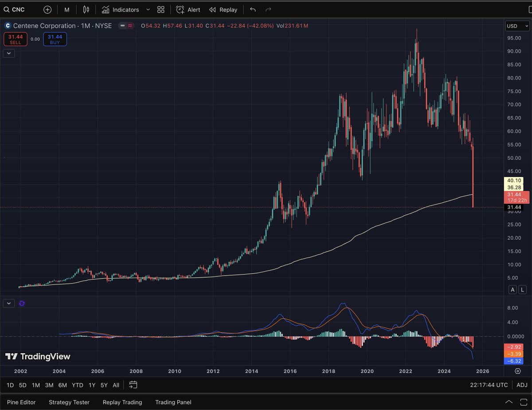
Task: Click the -6.32 MACD value label
Action: tap(514, 361)
